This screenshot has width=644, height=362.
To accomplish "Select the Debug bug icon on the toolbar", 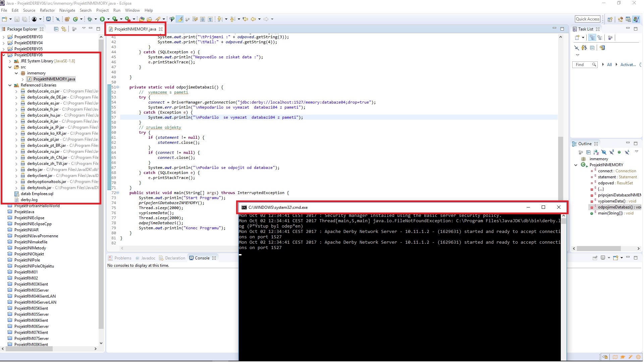I will 90,19.
